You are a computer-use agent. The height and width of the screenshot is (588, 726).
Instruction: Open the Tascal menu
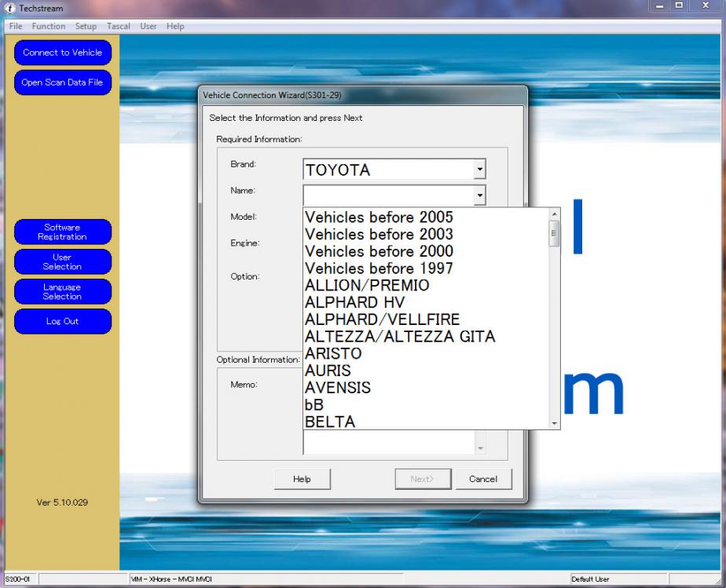(x=119, y=27)
